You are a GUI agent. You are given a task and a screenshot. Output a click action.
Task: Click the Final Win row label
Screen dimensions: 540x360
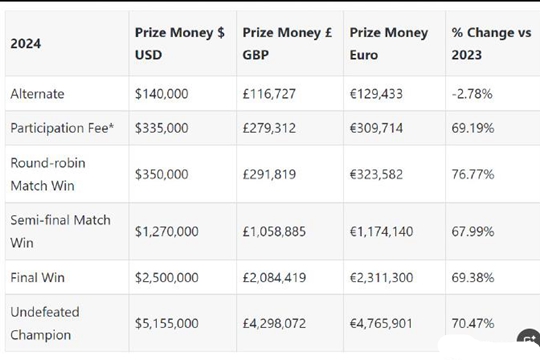point(37,277)
